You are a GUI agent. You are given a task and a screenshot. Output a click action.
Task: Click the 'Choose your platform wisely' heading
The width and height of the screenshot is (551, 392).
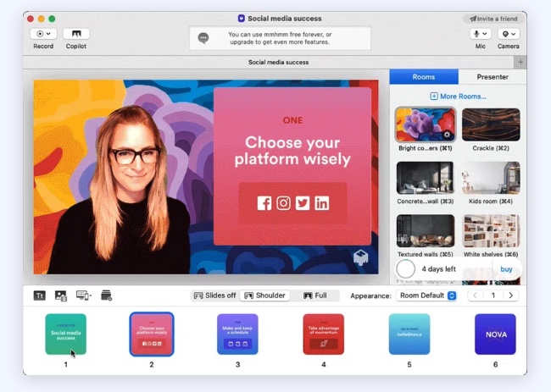(292, 151)
